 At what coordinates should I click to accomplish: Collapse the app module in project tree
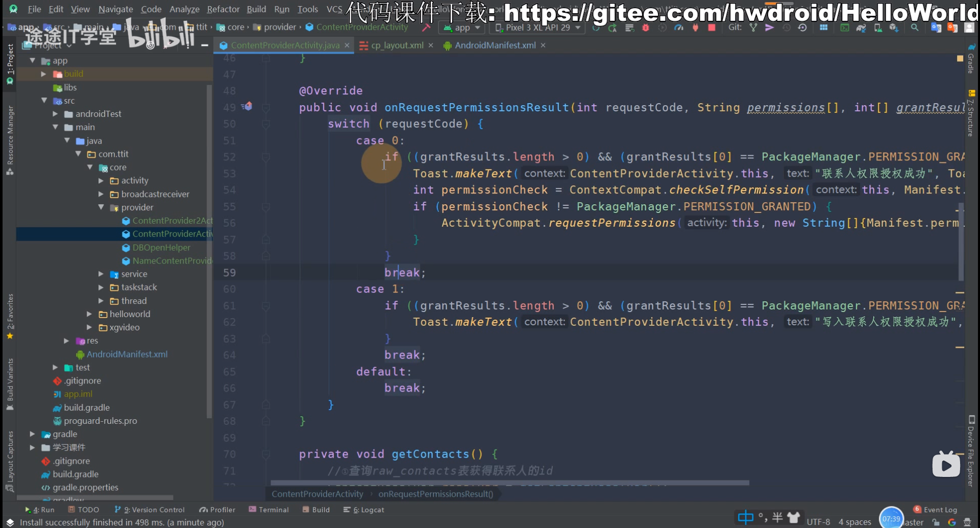tap(33, 61)
